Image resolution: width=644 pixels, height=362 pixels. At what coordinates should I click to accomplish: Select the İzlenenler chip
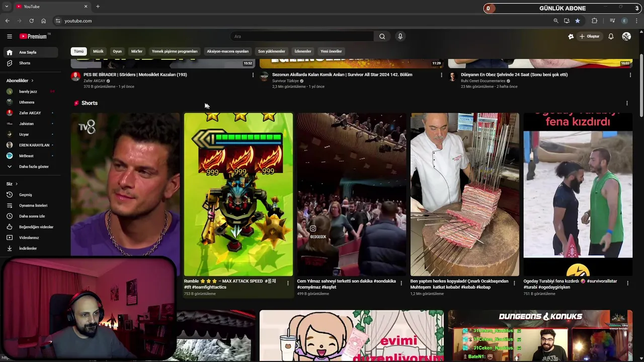click(303, 51)
